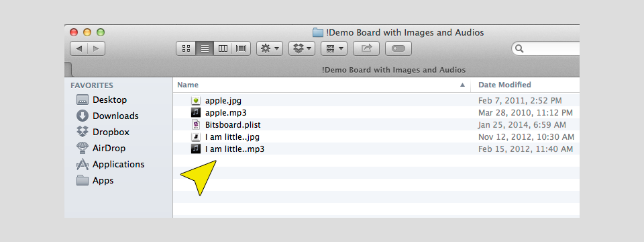Viewport: 644px width, 242px height.
Task: Click the apple.jpg file name
Action: (x=223, y=100)
